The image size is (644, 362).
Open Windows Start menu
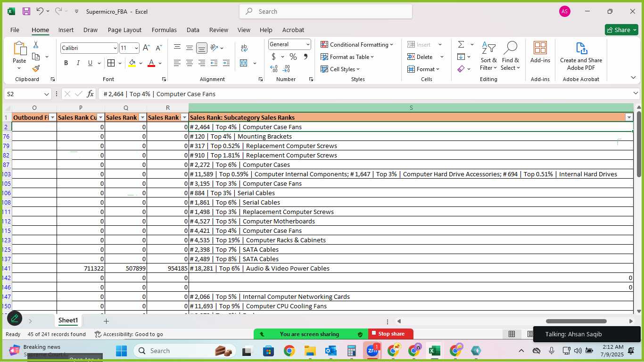click(121, 351)
